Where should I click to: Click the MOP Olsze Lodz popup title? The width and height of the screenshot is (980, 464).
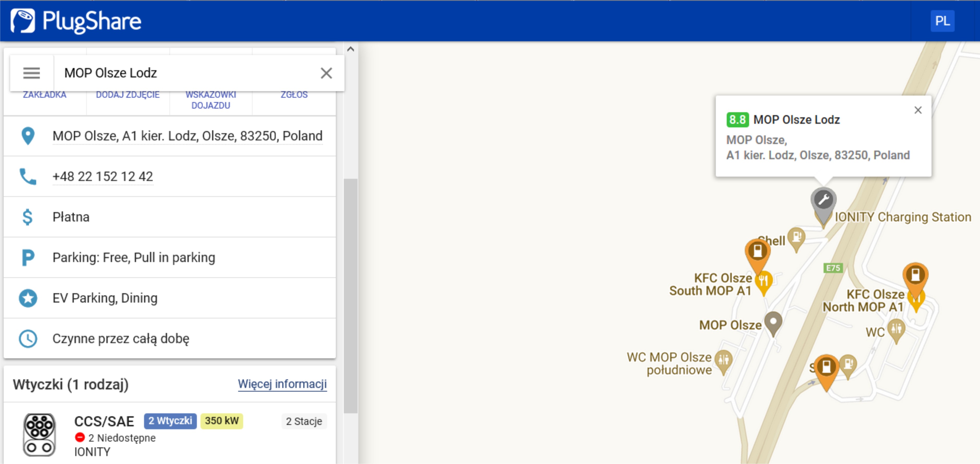[796, 120]
